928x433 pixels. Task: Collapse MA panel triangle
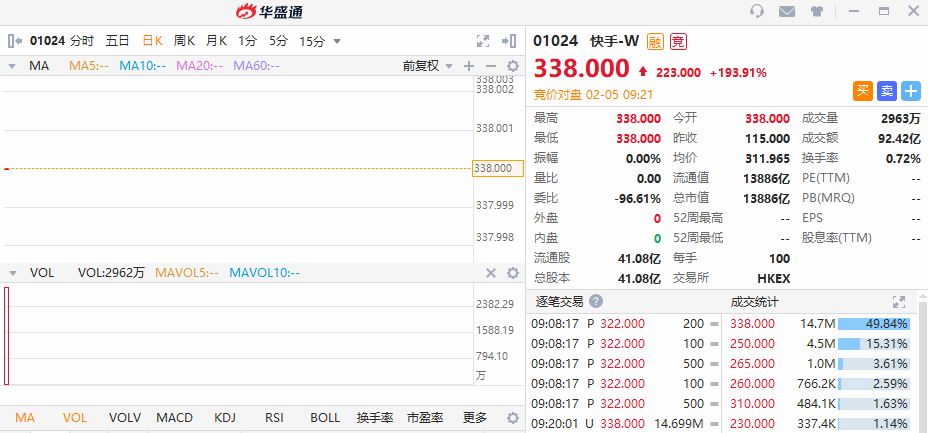[12, 66]
